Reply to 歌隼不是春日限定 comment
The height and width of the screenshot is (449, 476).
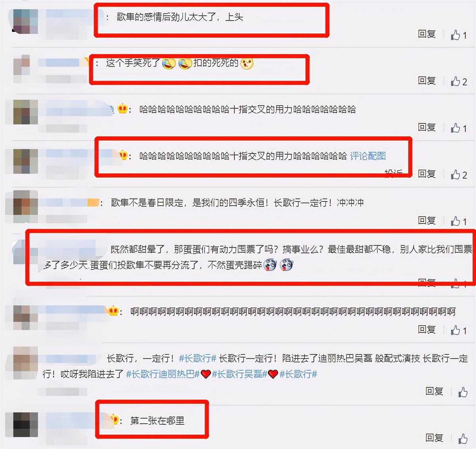tap(427, 220)
